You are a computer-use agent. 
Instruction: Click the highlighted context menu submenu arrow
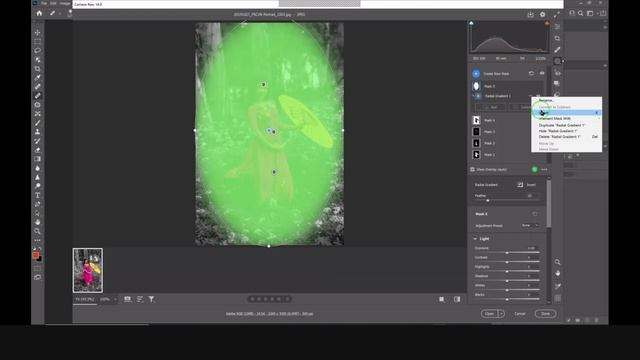point(597,113)
